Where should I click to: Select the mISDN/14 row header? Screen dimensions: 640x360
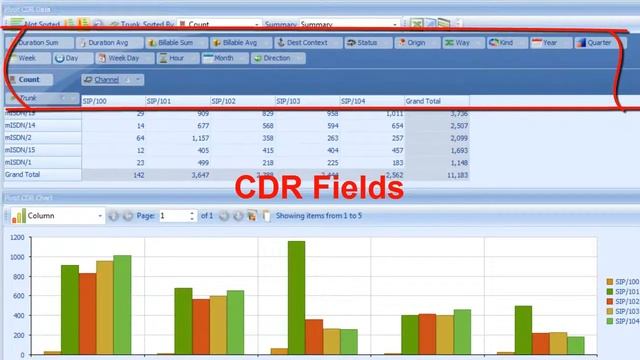pyautogui.click(x=42, y=126)
